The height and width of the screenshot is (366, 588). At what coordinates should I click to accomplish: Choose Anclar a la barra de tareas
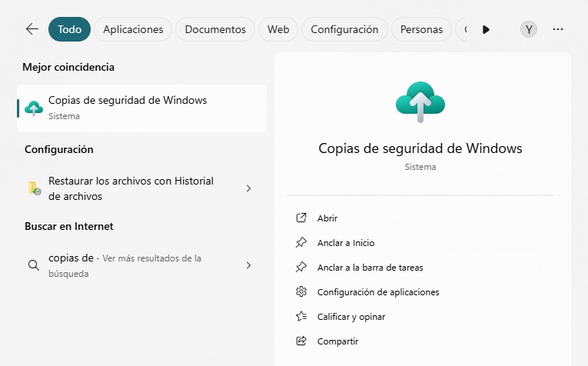[370, 268]
